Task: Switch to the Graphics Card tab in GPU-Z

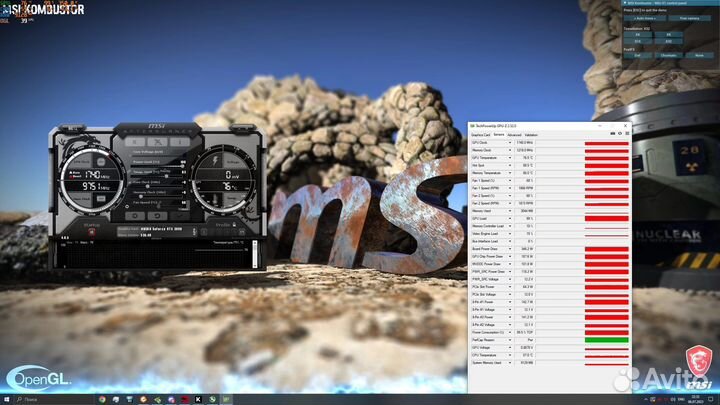Action: click(481, 135)
